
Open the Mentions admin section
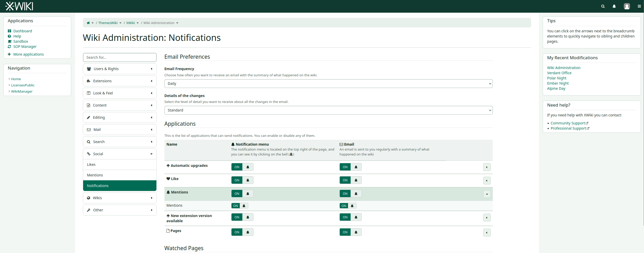coord(120,175)
